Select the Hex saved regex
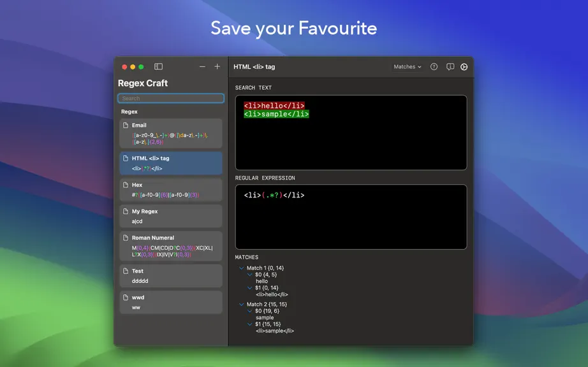Screen dimensions: 588x367 [x=171, y=190]
